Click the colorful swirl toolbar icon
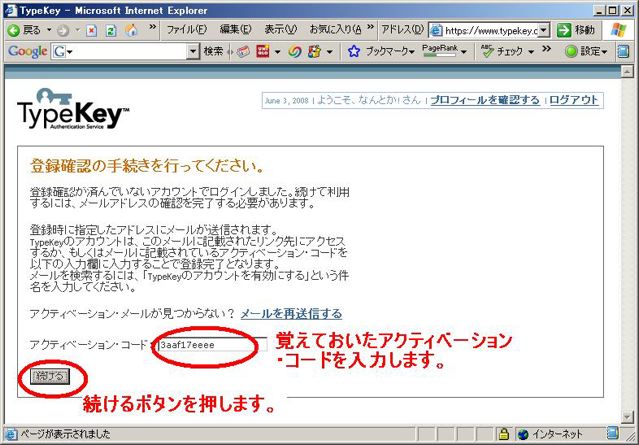 click(x=294, y=52)
